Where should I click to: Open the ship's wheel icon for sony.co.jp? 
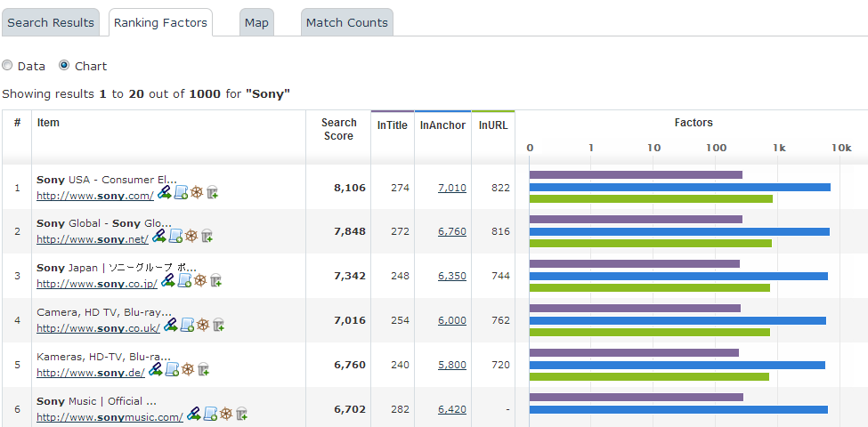pyautogui.click(x=200, y=280)
